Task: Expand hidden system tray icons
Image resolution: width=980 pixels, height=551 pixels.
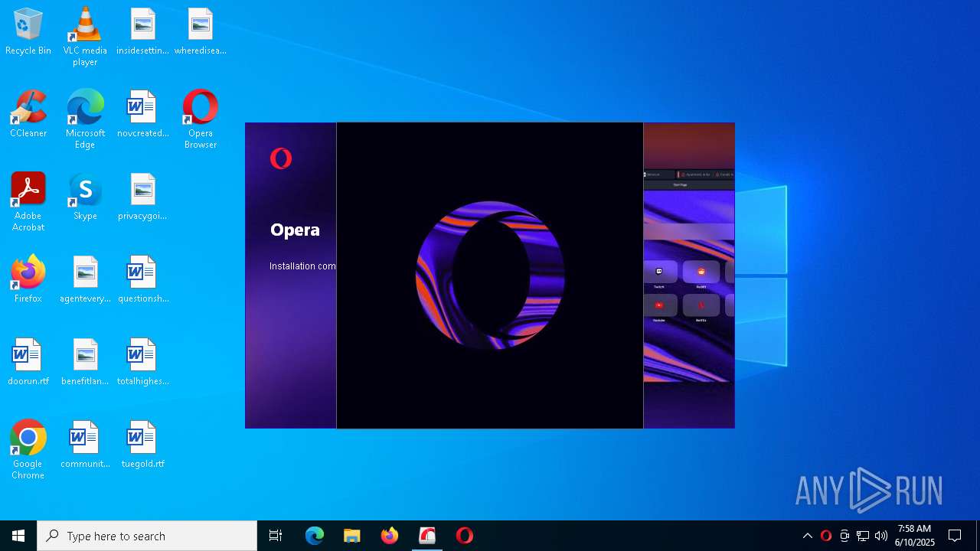Action: (807, 536)
